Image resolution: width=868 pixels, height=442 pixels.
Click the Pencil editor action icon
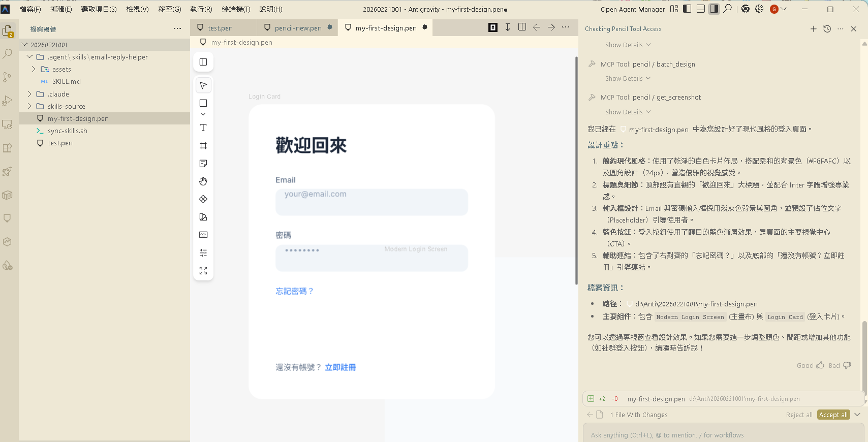tap(493, 27)
